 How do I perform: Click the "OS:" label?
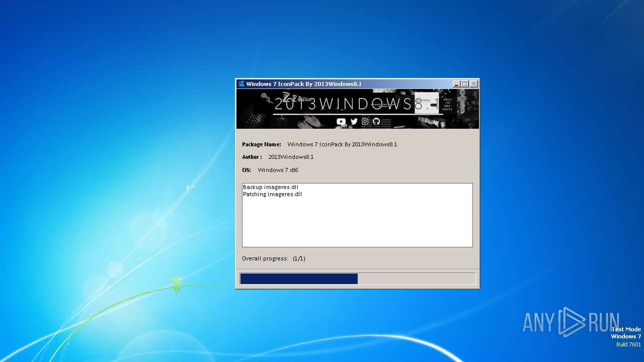coord(247,170)
